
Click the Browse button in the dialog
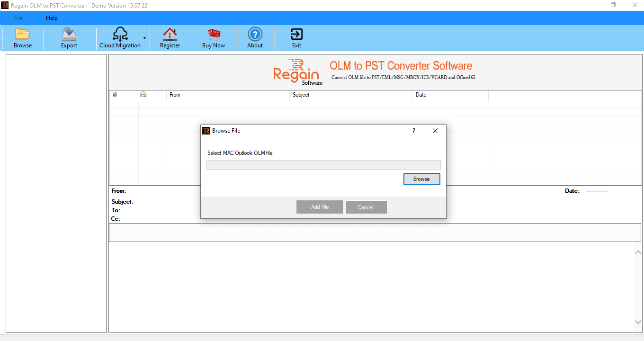[x=421, y=179]
